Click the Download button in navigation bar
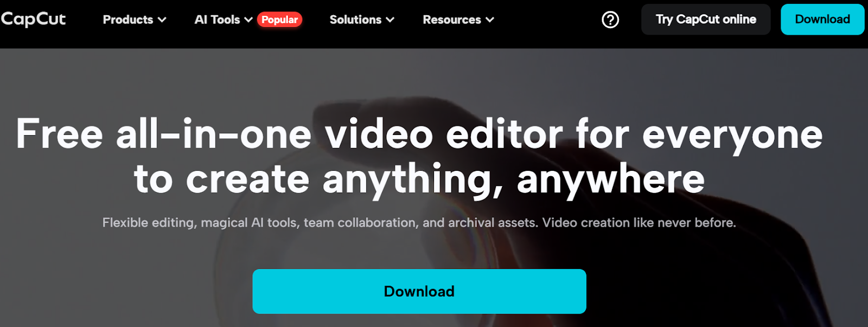The width and height of the screenshot is (868, 327). click(822, 20)
